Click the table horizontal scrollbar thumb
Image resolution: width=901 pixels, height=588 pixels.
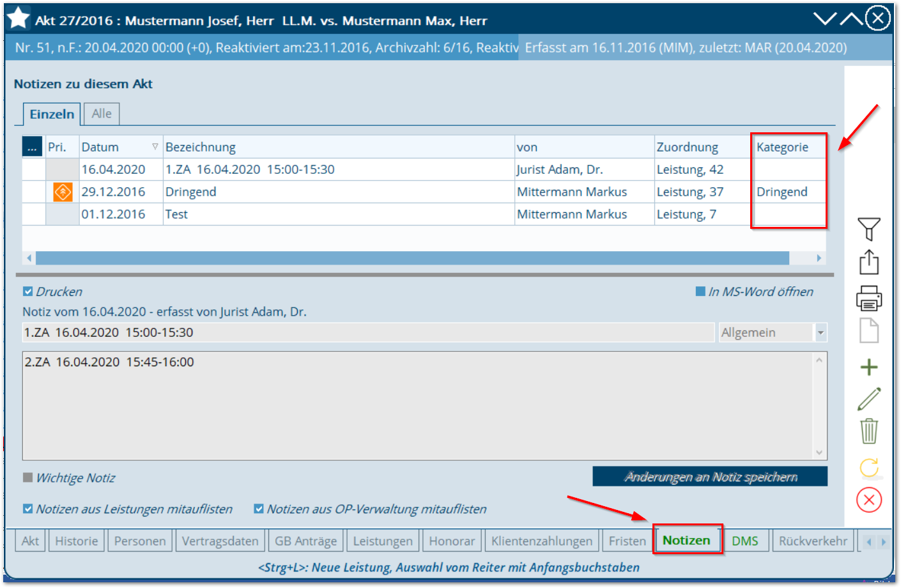[x=412, y=258]
